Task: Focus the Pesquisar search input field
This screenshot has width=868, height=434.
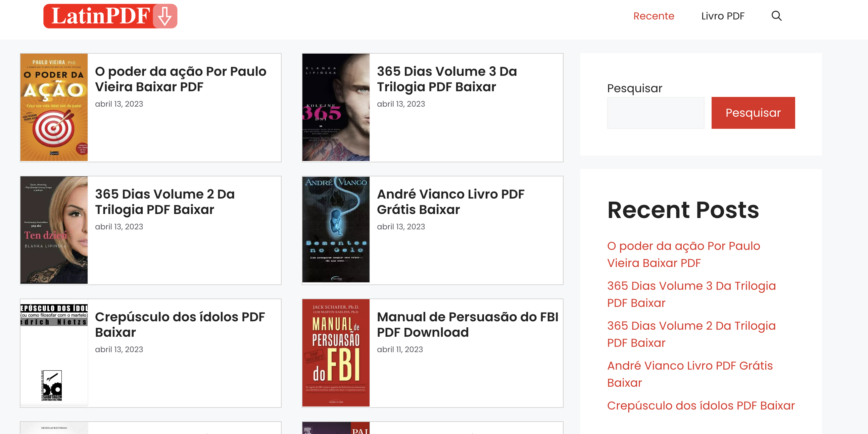Action: (x=656, y=113)
